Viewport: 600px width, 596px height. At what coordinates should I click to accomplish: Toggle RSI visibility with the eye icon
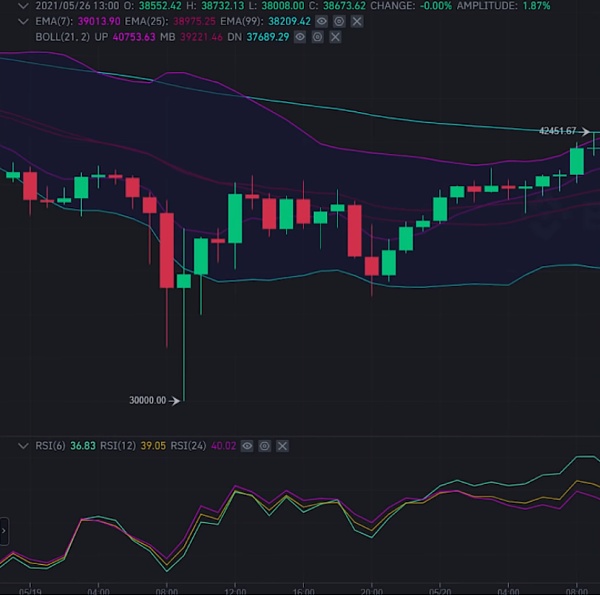[247, 446]
